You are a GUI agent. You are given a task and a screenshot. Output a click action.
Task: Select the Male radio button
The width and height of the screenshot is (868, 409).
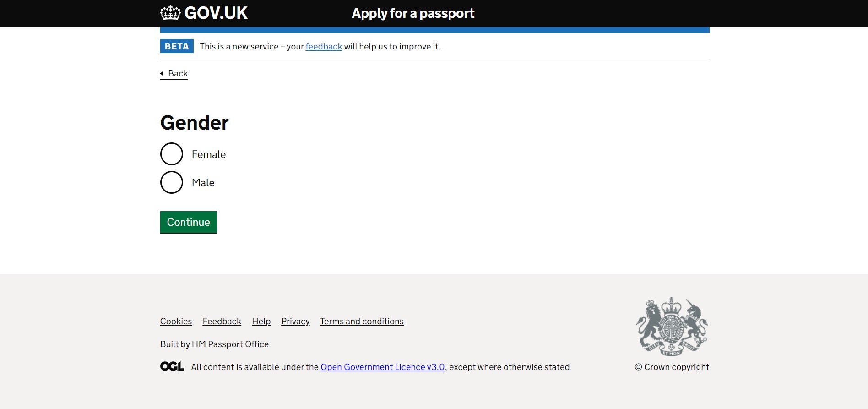[x=172, y=182]
